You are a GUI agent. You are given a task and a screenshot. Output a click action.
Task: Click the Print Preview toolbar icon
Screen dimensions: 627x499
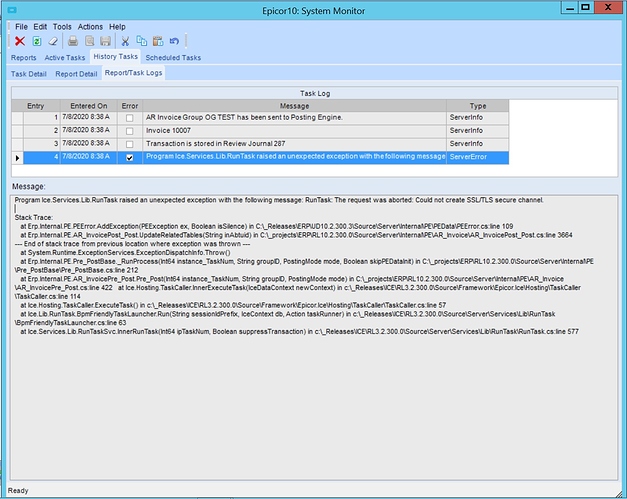[90, 41]
